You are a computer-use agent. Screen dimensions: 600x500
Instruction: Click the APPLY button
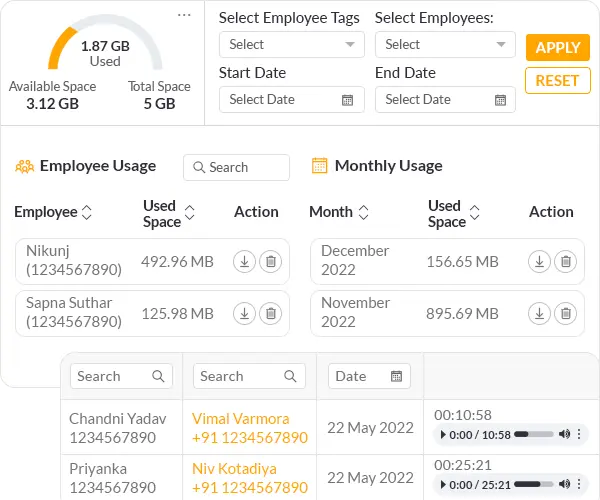[558, 47]
